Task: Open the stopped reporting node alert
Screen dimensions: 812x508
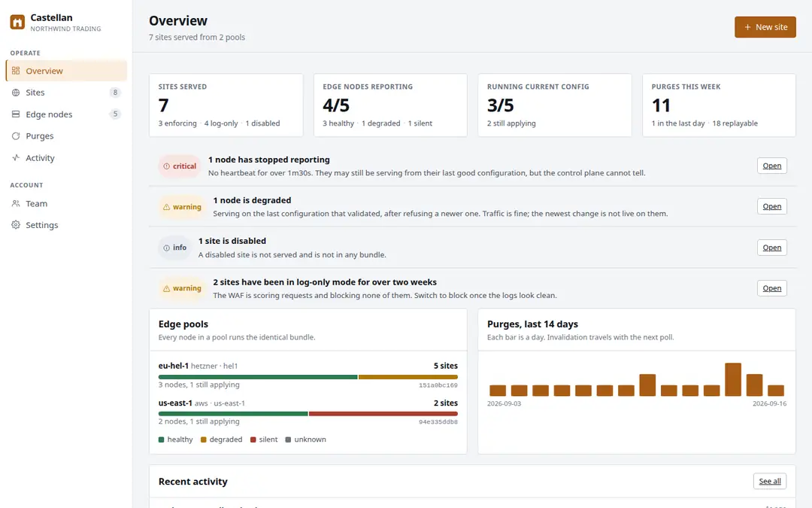Action: 771,166
